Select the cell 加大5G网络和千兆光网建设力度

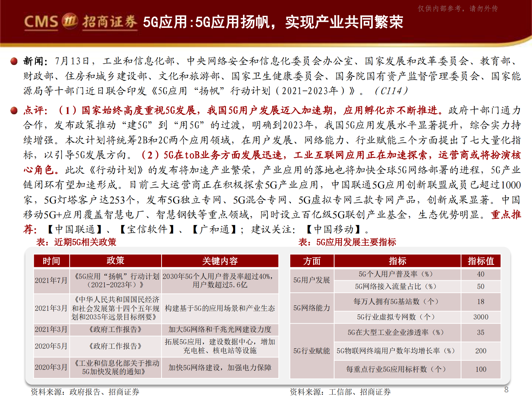[220, 330]
